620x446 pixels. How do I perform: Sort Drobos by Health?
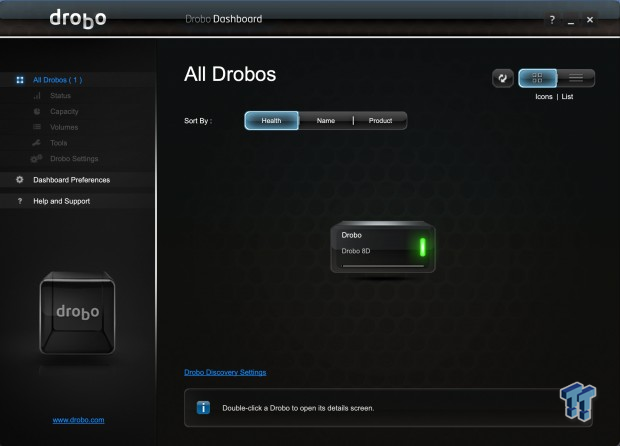pos(271,121)
